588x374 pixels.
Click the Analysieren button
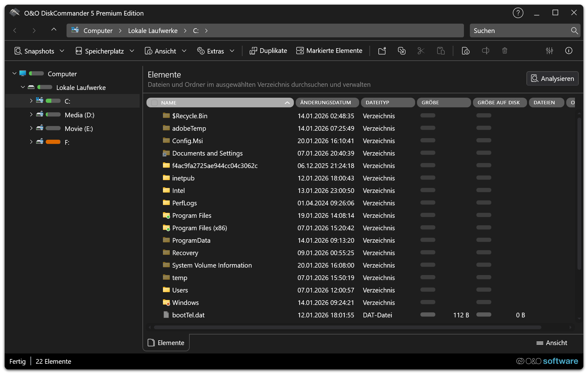(x=552, y=78)
